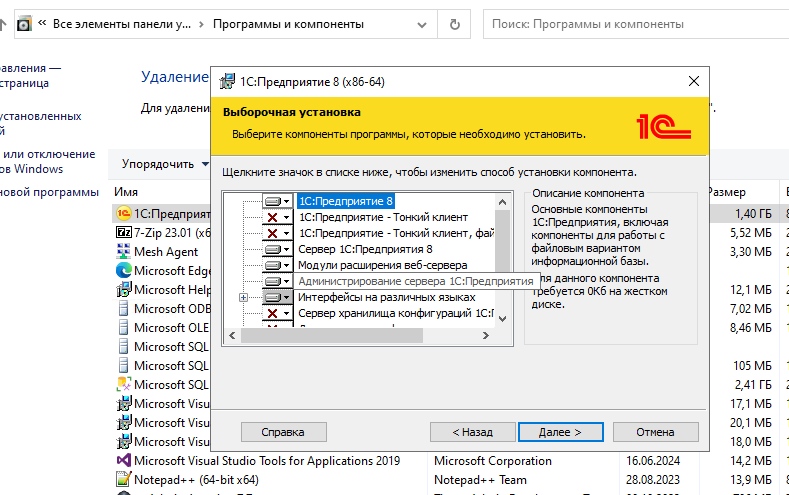Click the horizontal scrollbar thumb in component list

(332, 336)
